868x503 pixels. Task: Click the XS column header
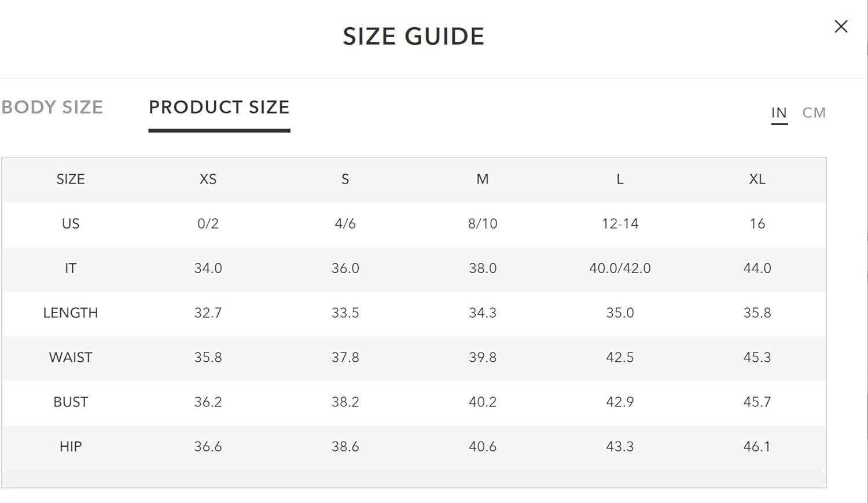pos(208,179)
